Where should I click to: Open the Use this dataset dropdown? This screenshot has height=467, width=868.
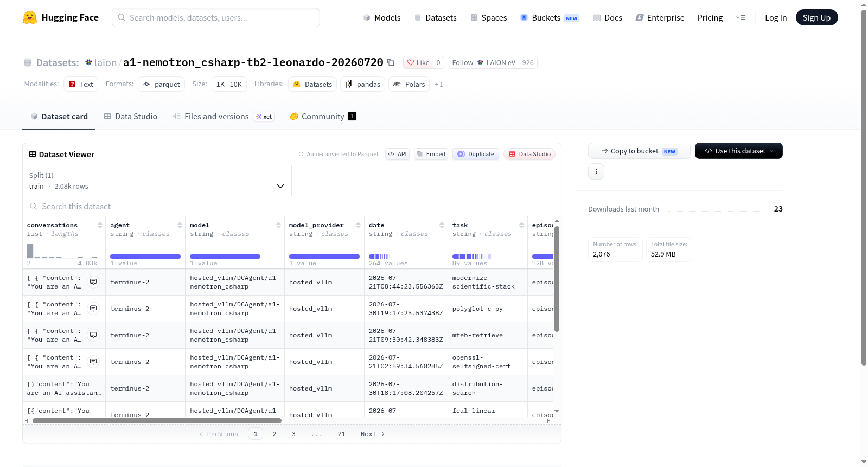pyautogui.click(x=738, y=151)
